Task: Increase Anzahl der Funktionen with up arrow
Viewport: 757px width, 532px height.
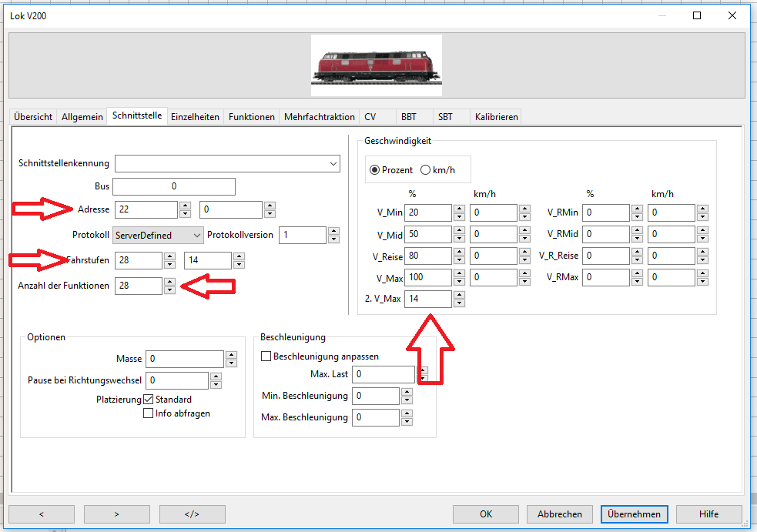Action: [x=169, y=282]
